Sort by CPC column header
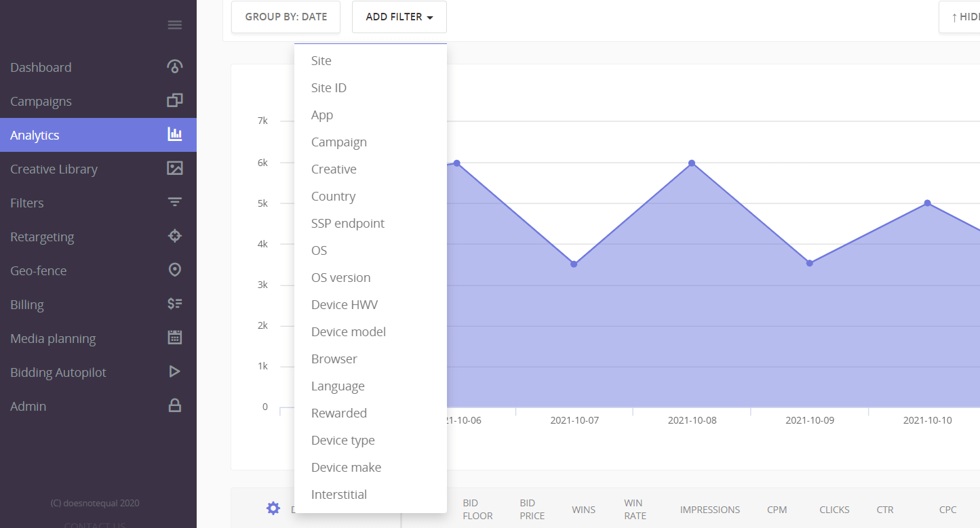This screenshot has width=980, height=528. pos(947,510)
